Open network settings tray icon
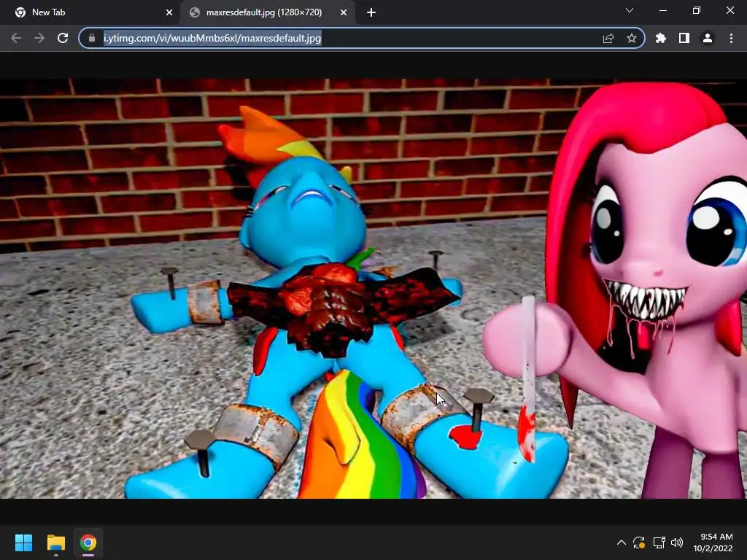 (x=659, y=542)
